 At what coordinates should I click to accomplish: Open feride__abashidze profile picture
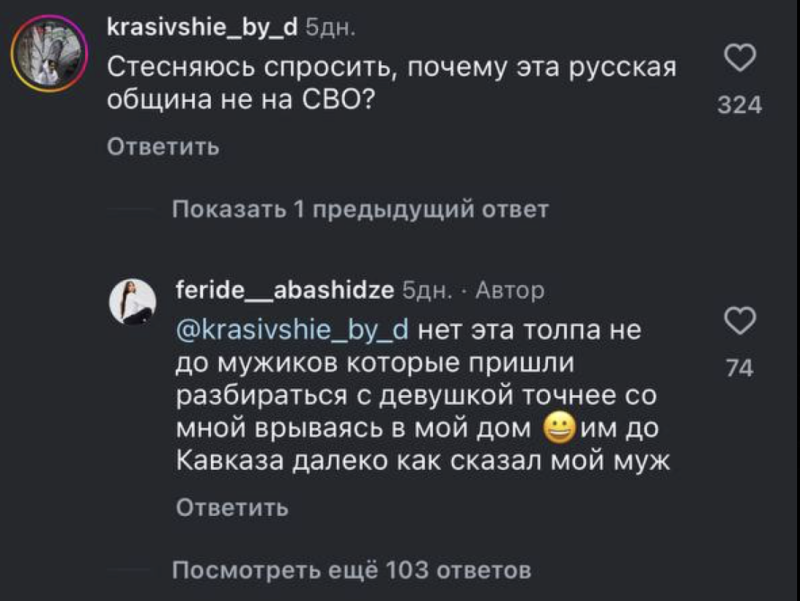tap(132, 301)
